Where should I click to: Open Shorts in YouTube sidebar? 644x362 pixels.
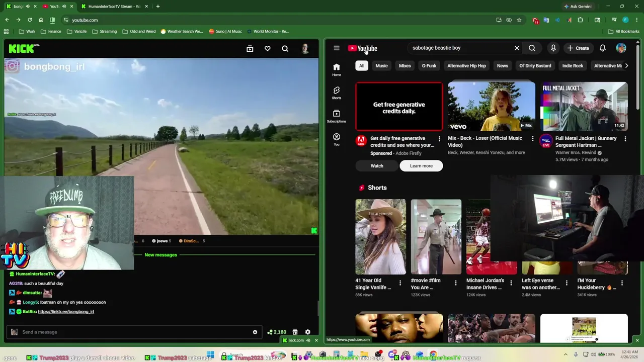click(x=337, y=93)
